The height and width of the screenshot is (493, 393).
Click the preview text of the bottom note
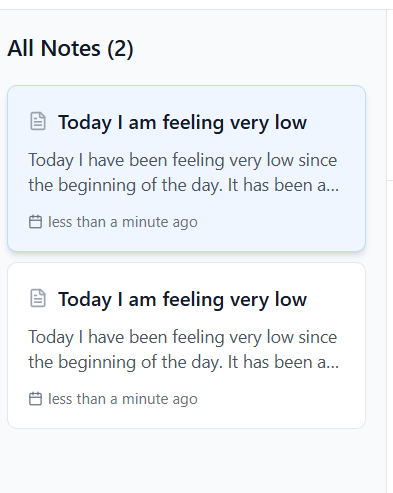[183, 349]
